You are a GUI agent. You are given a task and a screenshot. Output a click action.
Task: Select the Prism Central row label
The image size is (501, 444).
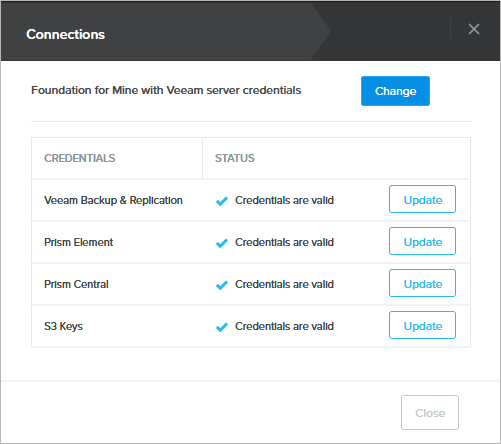click(x=76, y=284)
